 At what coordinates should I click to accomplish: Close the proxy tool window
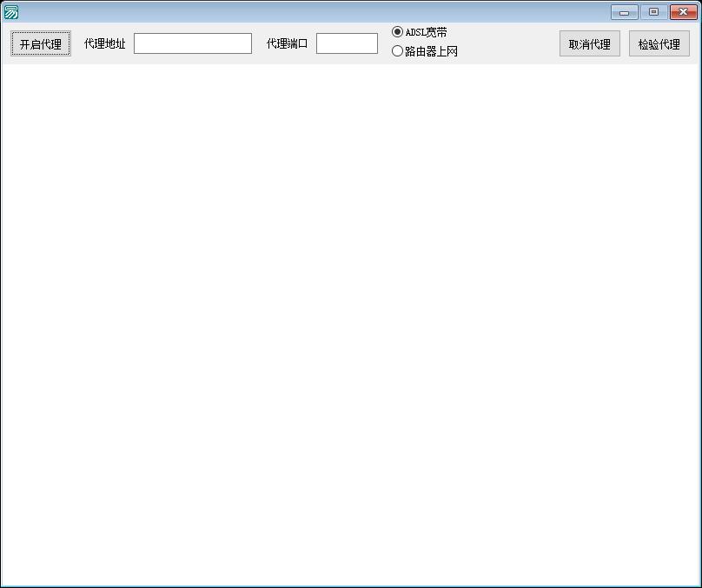pyautogui.click(x=683, y=12)
